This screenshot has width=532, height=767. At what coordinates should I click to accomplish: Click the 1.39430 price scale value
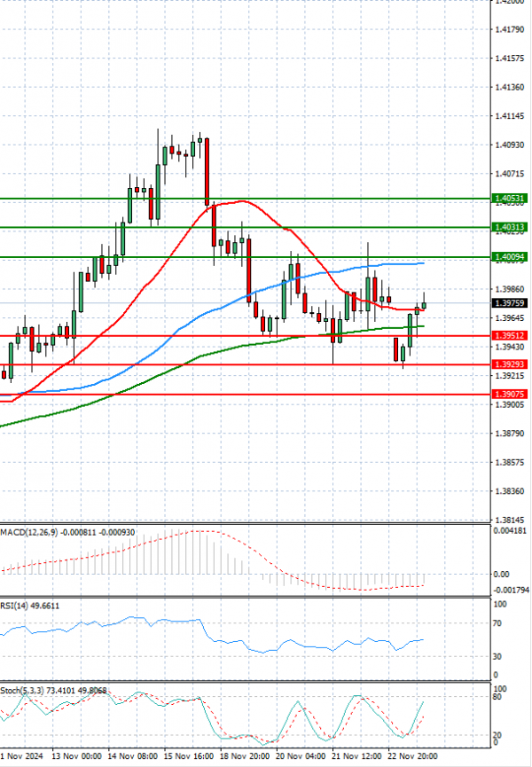[510, 347]
